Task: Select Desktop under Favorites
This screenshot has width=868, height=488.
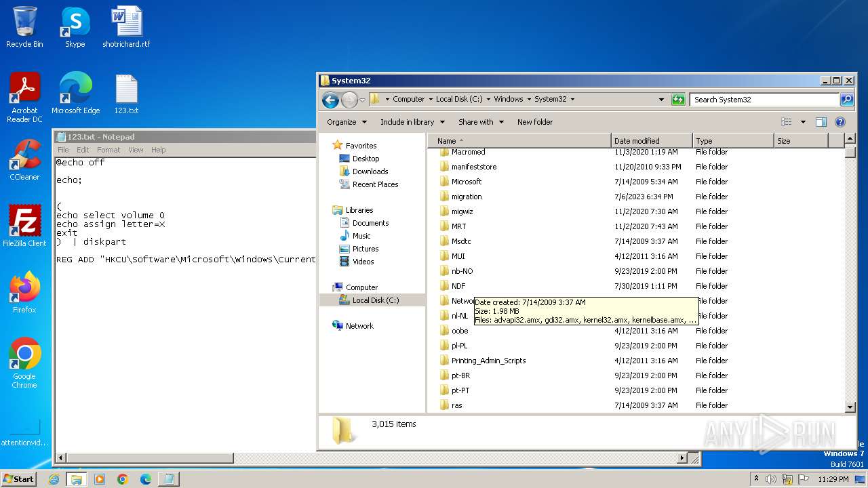Action: point(366,159)
